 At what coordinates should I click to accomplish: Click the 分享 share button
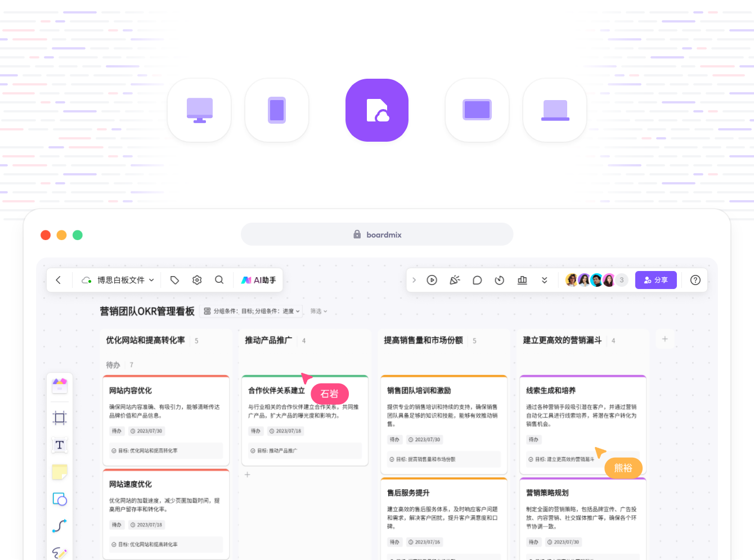(656, 280)
